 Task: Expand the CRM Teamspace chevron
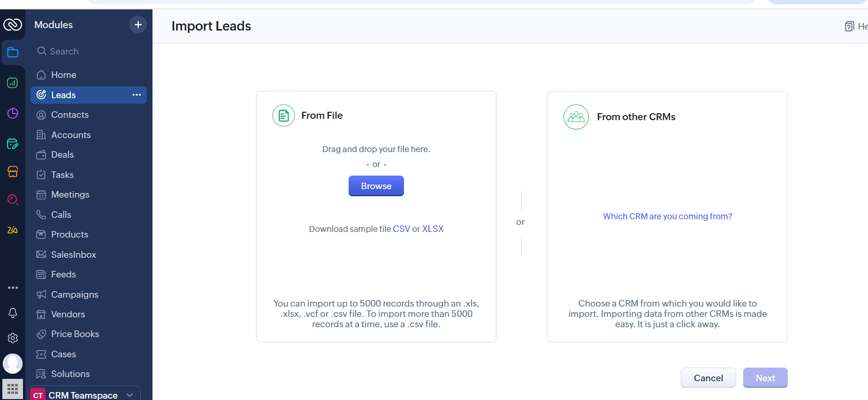click(x=129, y=395)
